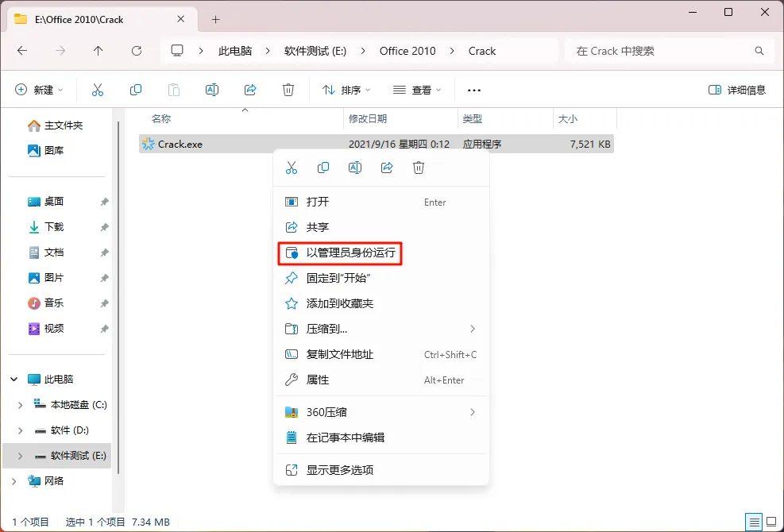The width and height of the screenshot is (784, 532).
Task: Sort by the 名称 column header
Action: pos(161,119)
